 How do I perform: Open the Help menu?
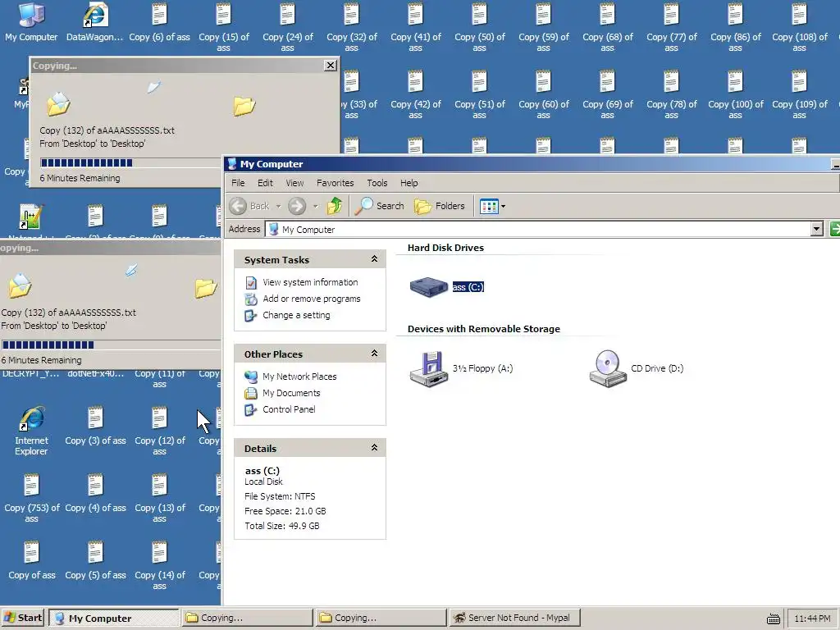pyautogui.click(x=409, y=183)
